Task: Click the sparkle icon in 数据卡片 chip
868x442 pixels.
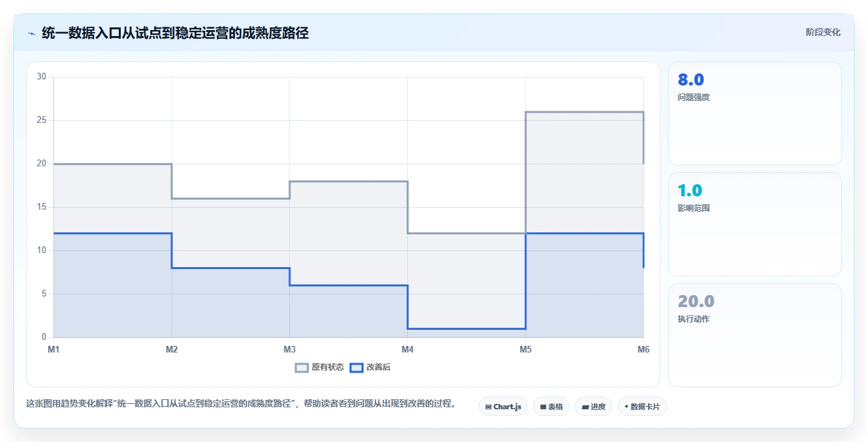Action: tap(626, 407)
